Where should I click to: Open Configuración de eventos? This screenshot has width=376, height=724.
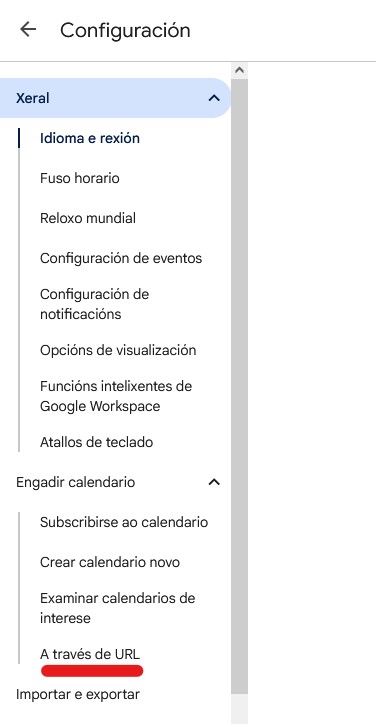tap(121, 258)
